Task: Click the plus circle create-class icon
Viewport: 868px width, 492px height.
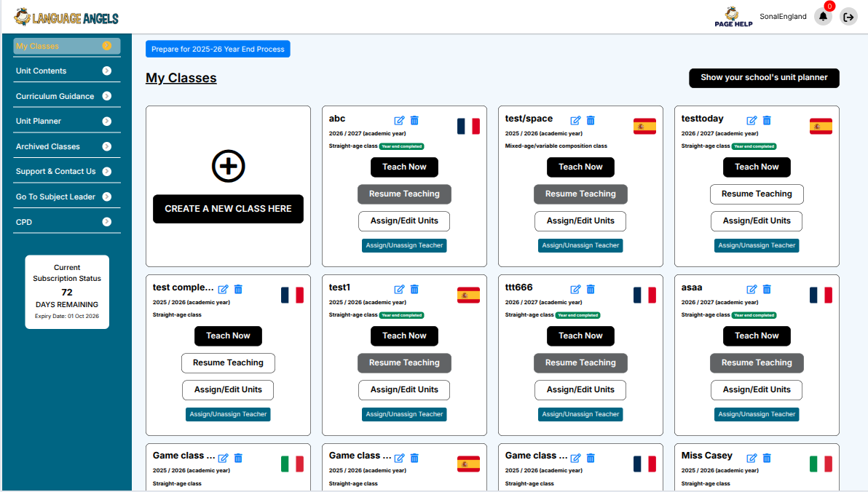Action: tap(228, 166)
